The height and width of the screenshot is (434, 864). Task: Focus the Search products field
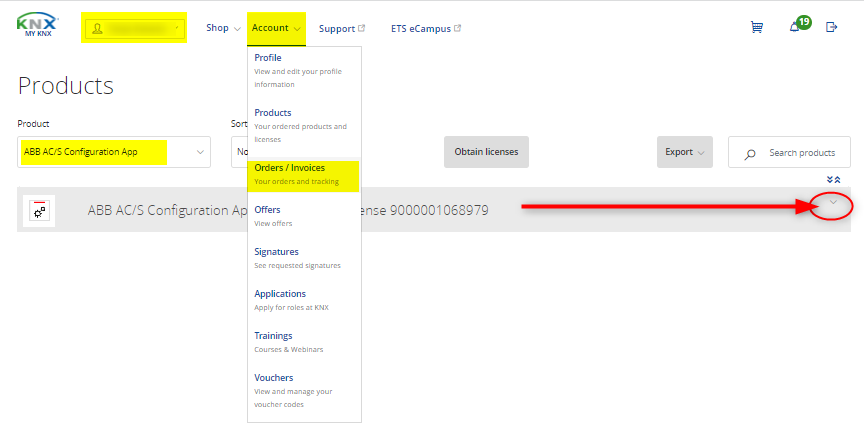click(789, 153)
